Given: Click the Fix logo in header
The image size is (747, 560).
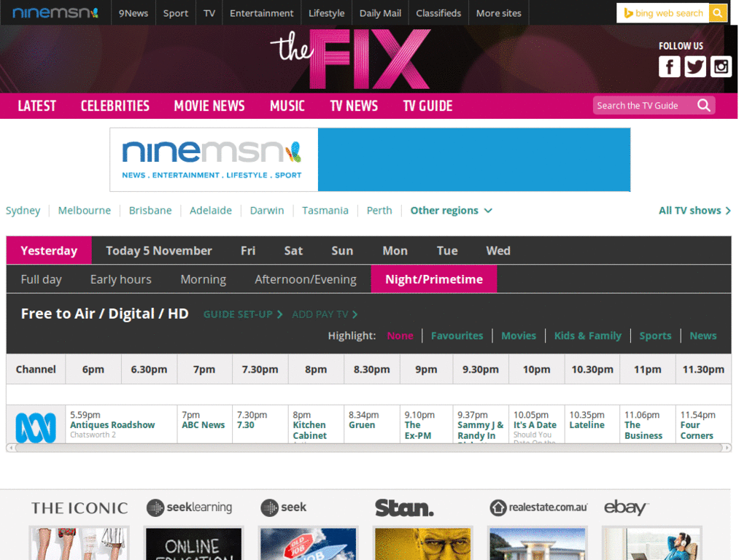Looking at the screenshot, I should [351, 60].
